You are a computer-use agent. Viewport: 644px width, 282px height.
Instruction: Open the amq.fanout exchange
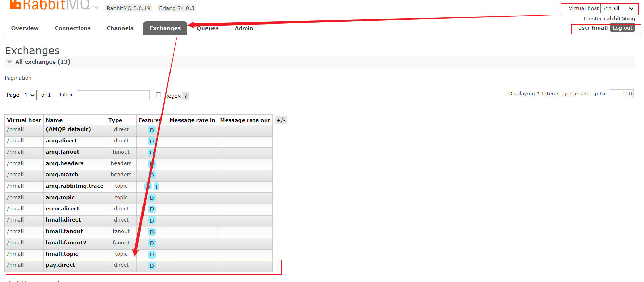[x=62, y=152]
